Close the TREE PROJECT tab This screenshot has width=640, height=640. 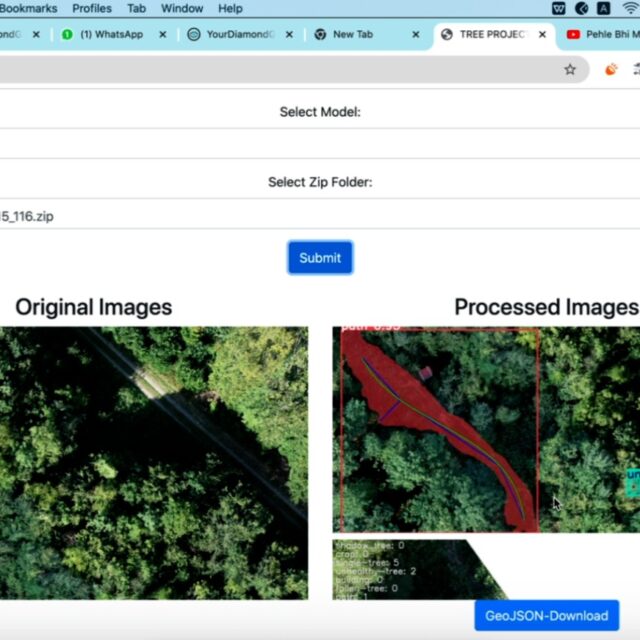pyautogui.click(x=543, y=34)
